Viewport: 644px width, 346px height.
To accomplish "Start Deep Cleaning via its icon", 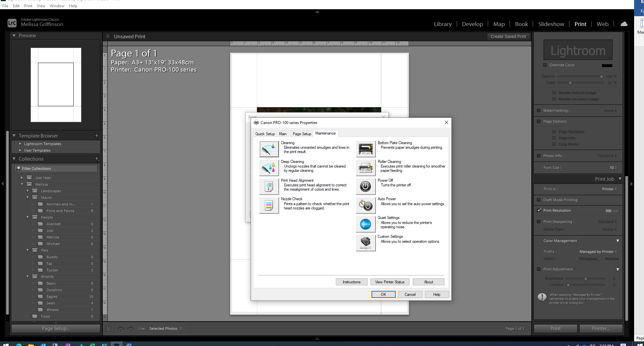I will click(269, 168).
